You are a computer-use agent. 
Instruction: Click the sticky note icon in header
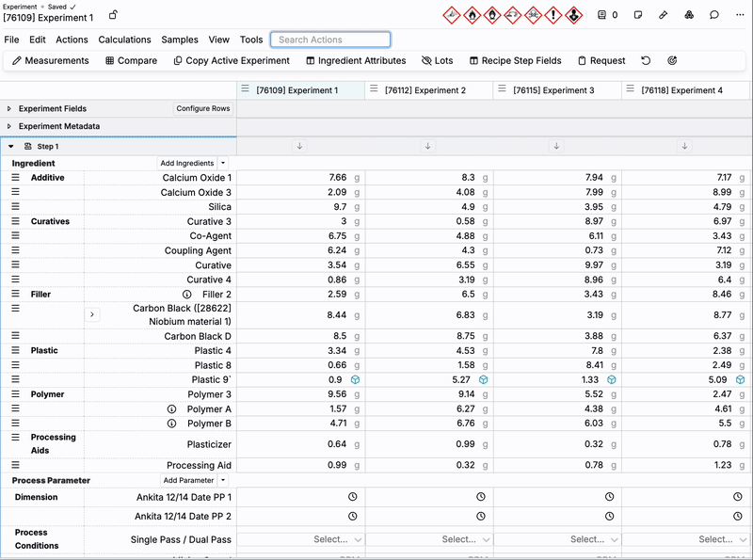[638, 15]
